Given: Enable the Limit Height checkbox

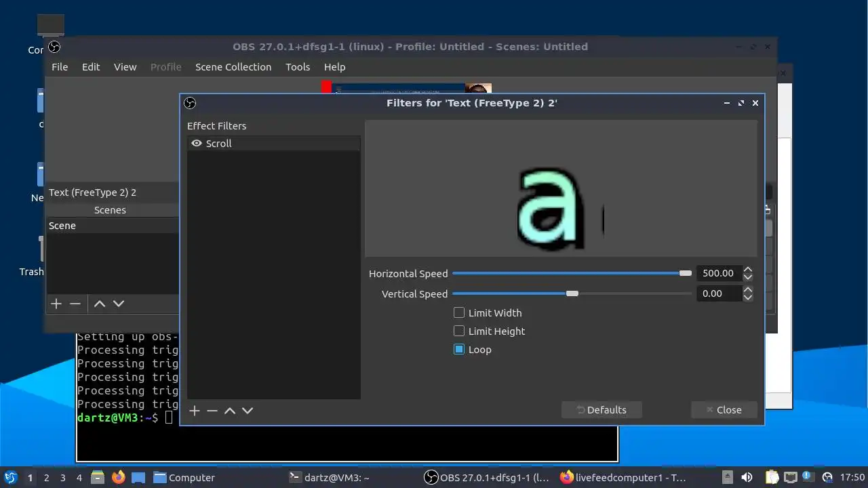Looking at the screenshot, I should click(459, 331).
